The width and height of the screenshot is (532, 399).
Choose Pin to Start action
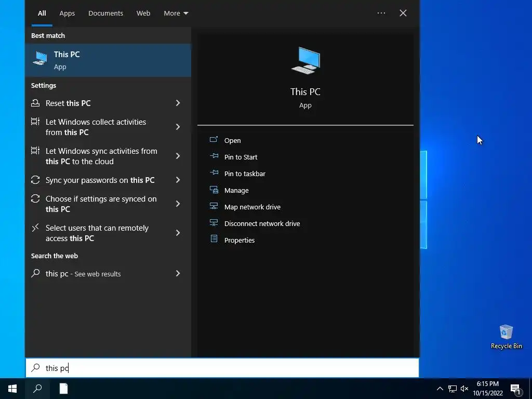241,157
